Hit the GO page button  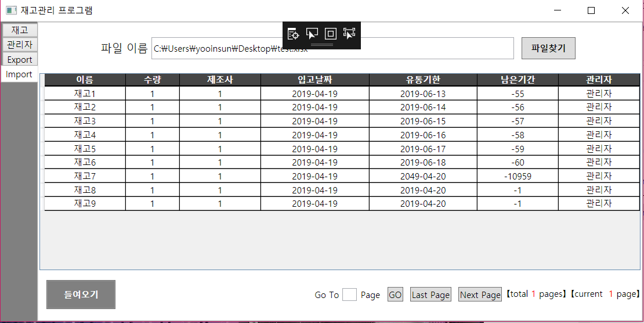point(395,295)
